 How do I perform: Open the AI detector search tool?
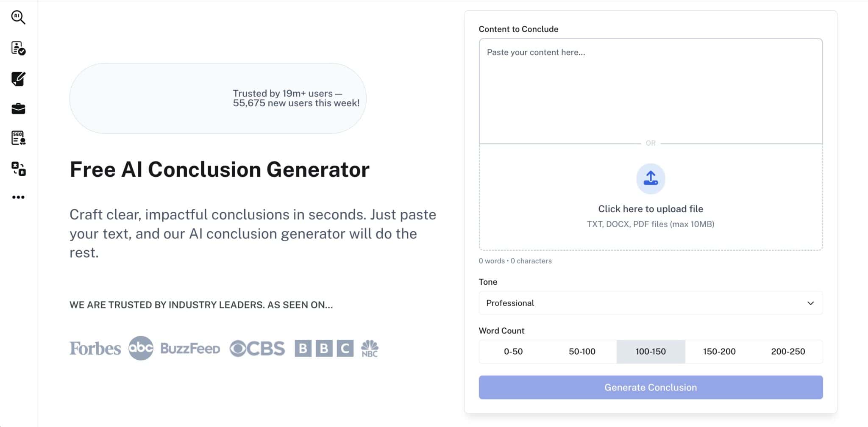[x=18, y=17]
